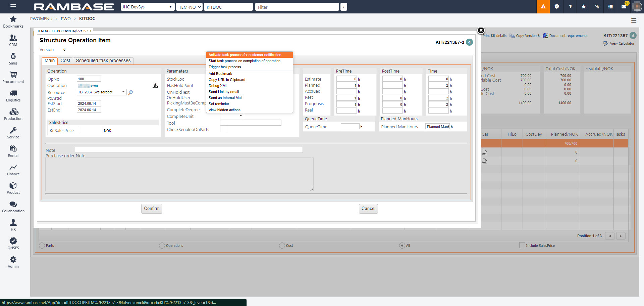Viewport: 644px width, 306px height.
Task: Open the TEM-NO database dropdown
Action: [189, 7]
